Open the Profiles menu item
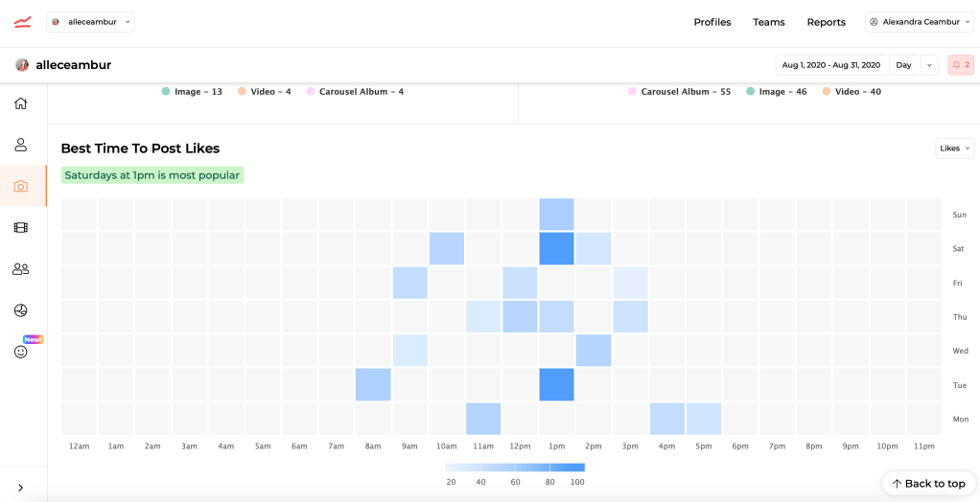 click(x=712, y=22)
